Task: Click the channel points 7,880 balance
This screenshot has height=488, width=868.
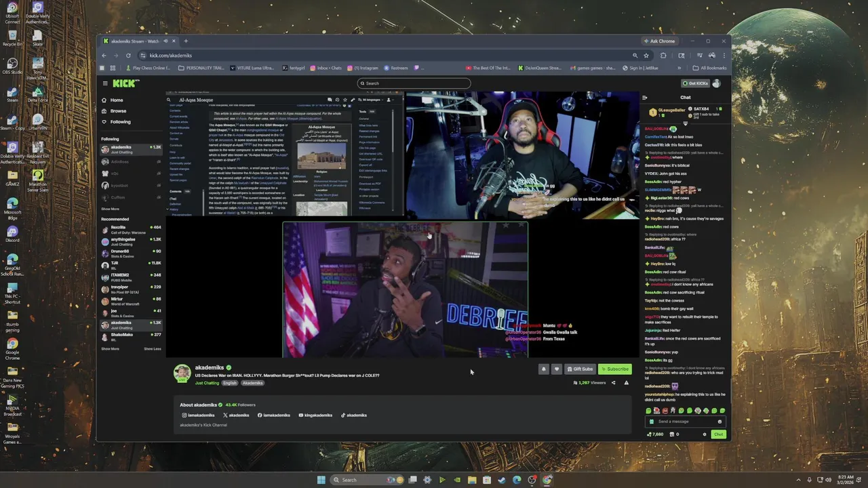Action: 655,434
